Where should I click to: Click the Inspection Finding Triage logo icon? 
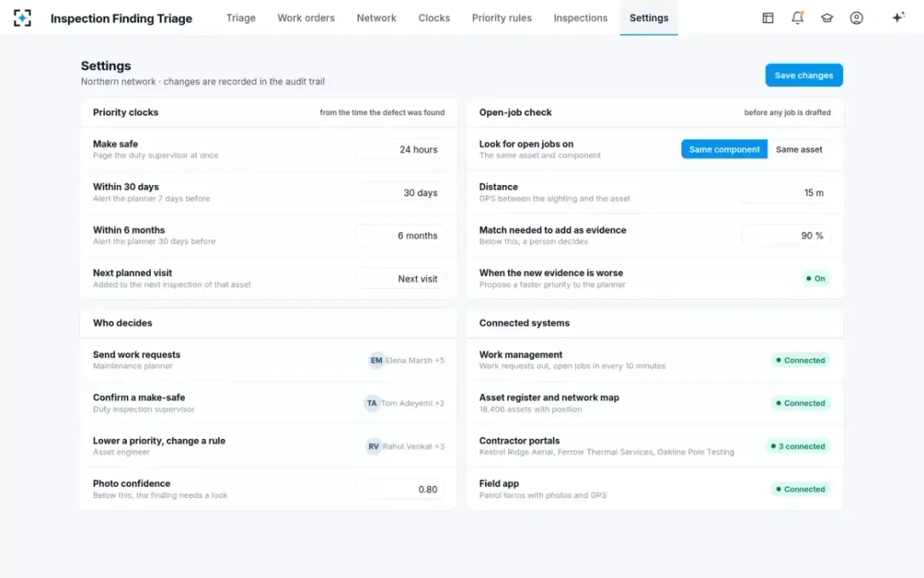(x=22, y=18)
